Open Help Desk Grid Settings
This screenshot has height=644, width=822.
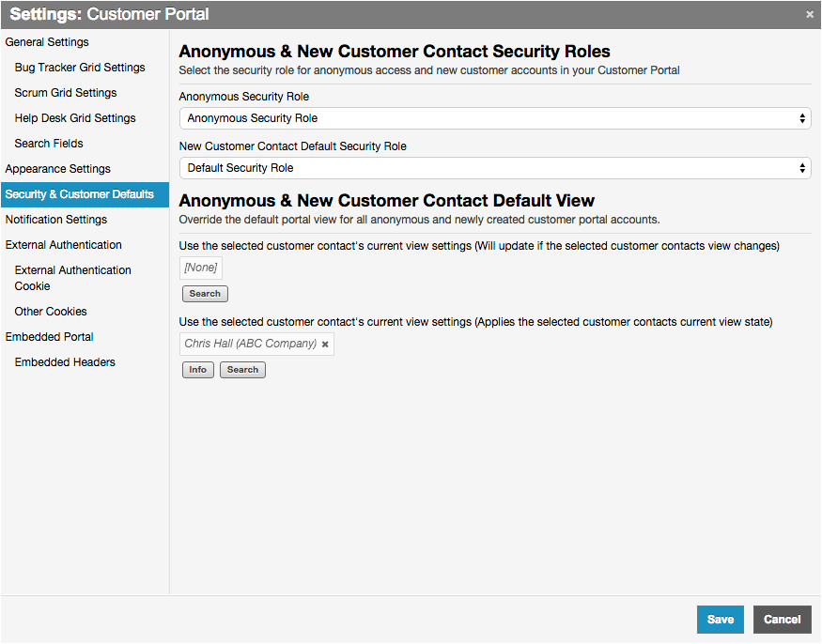pyautogui.click(x=75, y=118)
